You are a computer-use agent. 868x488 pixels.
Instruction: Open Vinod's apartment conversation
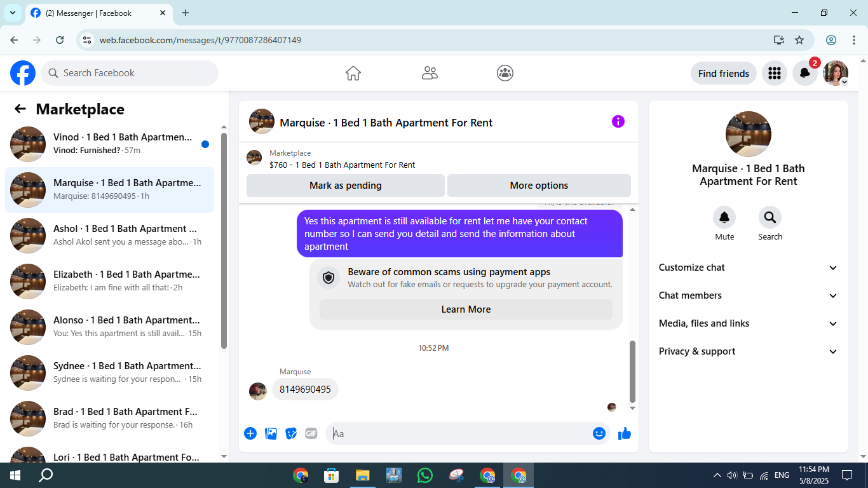109,144
